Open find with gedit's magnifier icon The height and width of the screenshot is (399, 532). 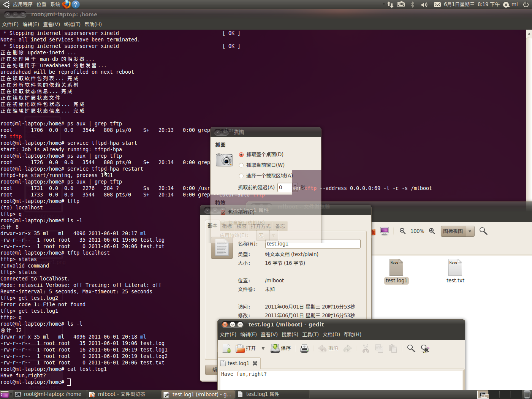pyautogui.click(x=411, y=348)
